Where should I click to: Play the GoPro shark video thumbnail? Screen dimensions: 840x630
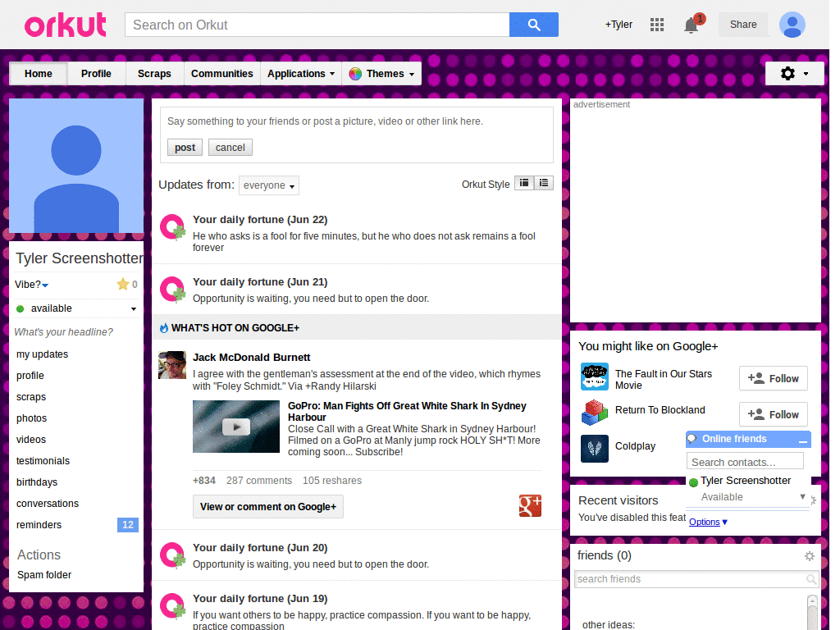236,427
